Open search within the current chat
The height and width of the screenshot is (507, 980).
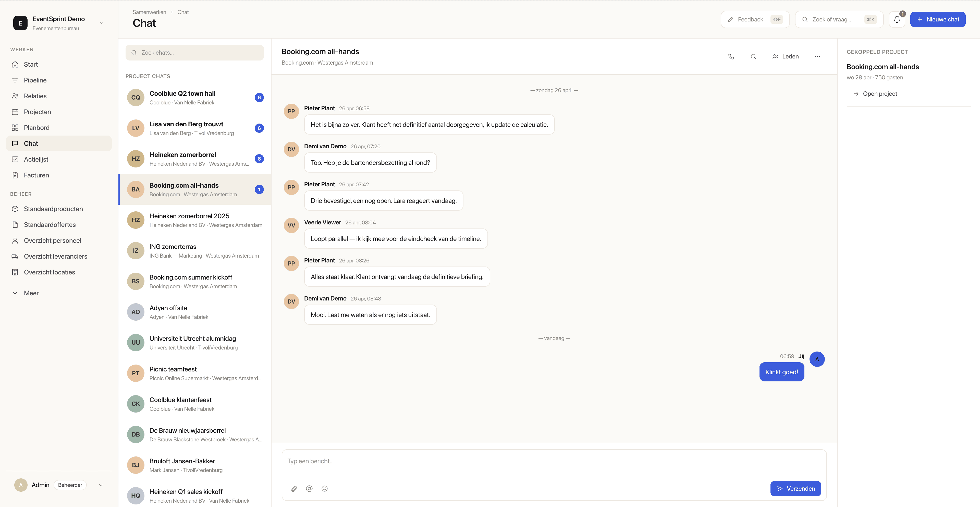[x=754, y=56]
